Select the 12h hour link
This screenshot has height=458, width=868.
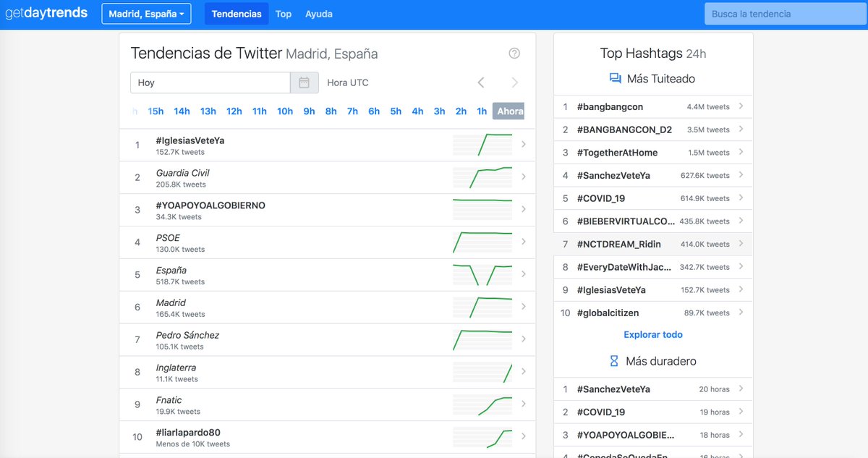click(234, 111)
